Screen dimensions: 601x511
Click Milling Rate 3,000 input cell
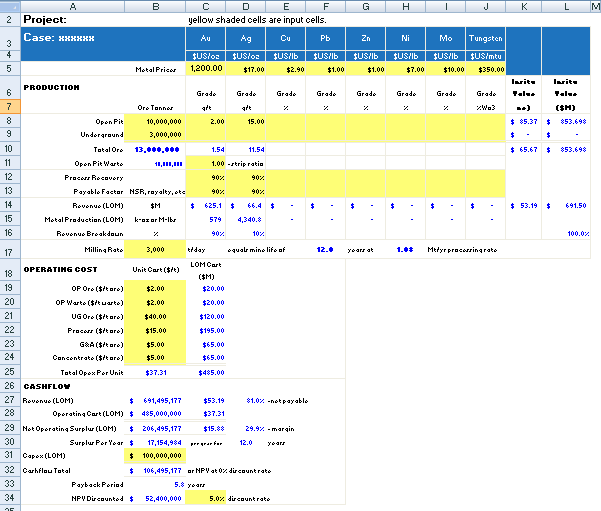coord(155,250)
